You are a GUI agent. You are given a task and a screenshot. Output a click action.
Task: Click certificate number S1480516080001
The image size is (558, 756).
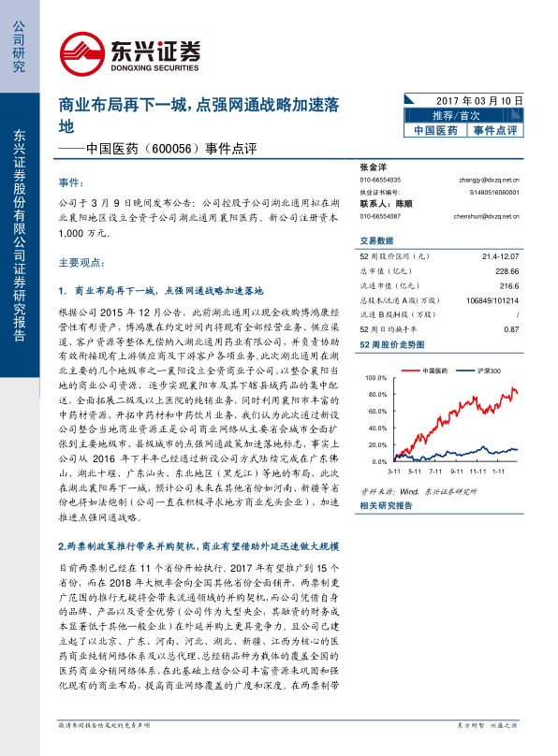pyautogui.click(x=494, y=193)
